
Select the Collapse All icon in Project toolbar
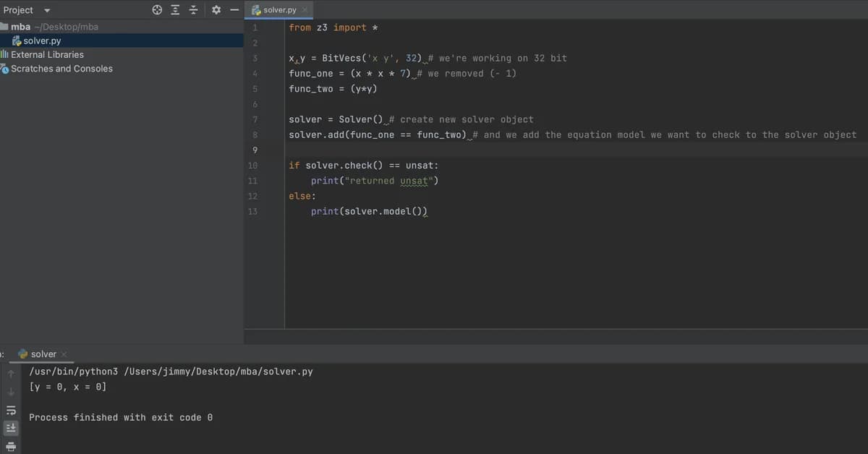tap(192, 9)
